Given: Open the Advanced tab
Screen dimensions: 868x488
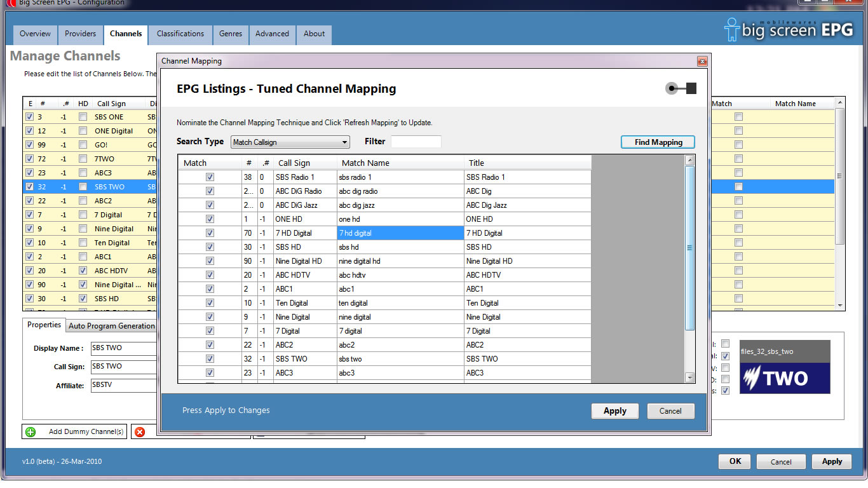Looking at the screenshot, I should (272, 34).
